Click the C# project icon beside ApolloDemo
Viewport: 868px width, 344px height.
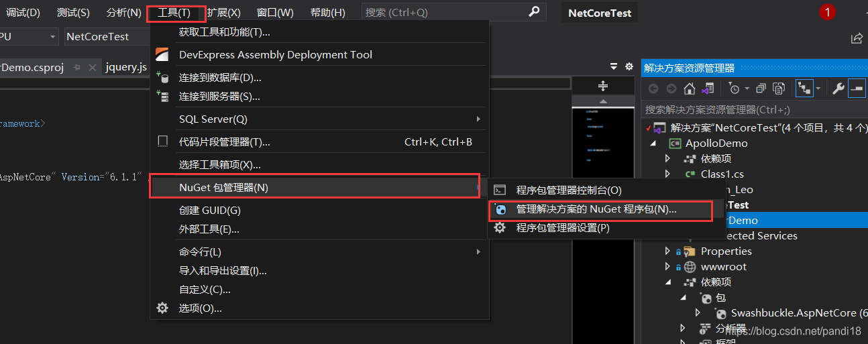(675, 143)
